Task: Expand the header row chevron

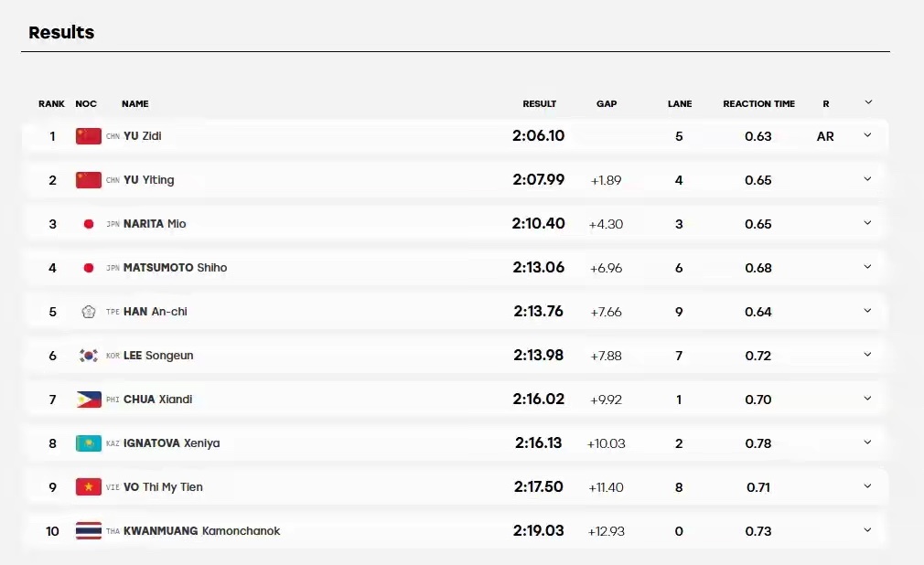Action: [868, 102]
